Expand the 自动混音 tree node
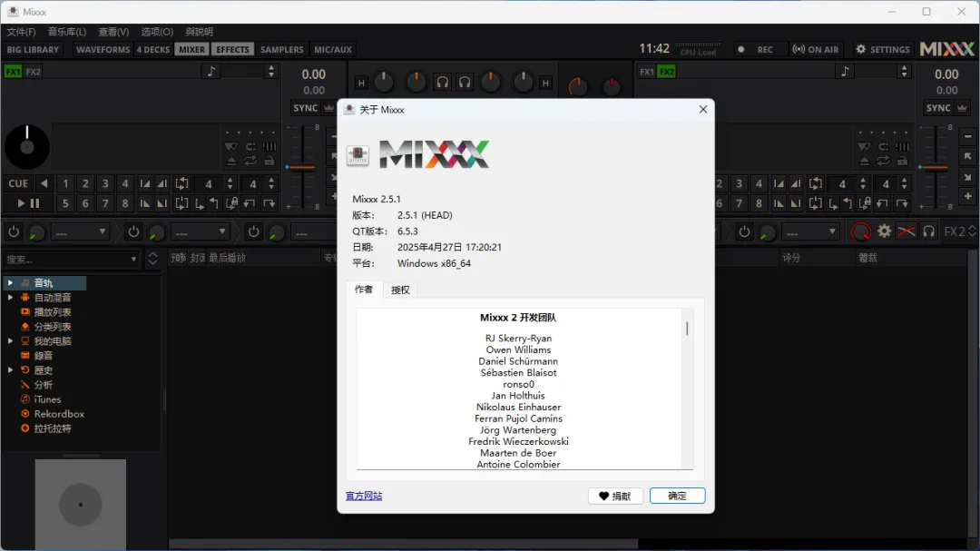This screenshot has width=980, height=551. pos(10,298)
